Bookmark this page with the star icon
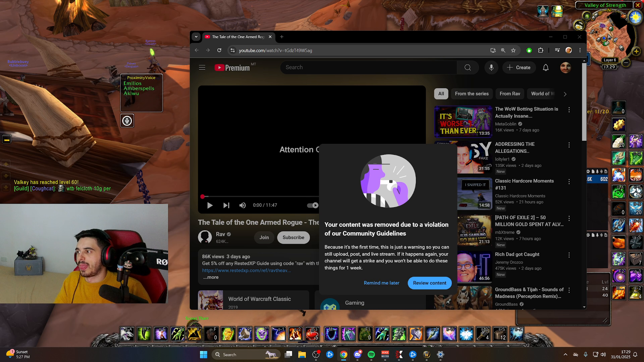This screenshot has height=362, width=644. point(513,50)
